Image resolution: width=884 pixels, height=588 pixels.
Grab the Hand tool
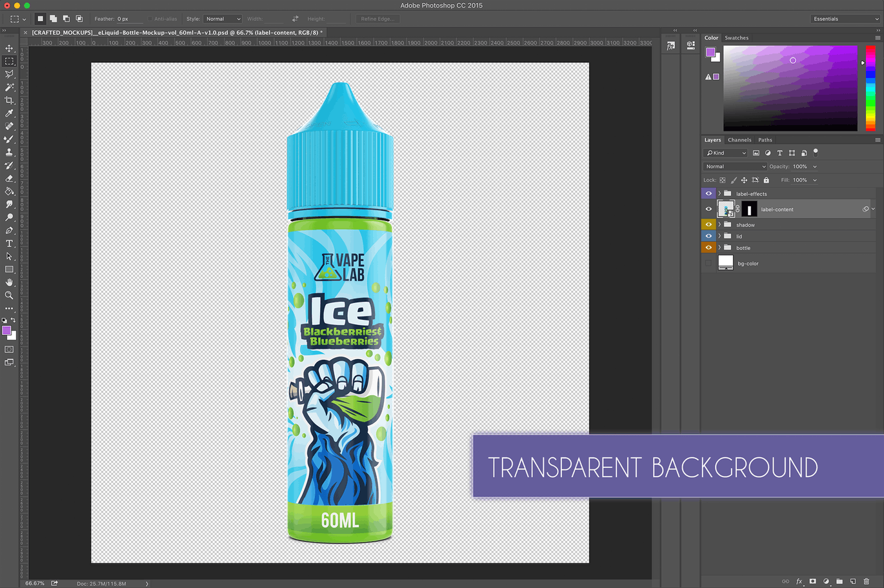click(9, 282)
